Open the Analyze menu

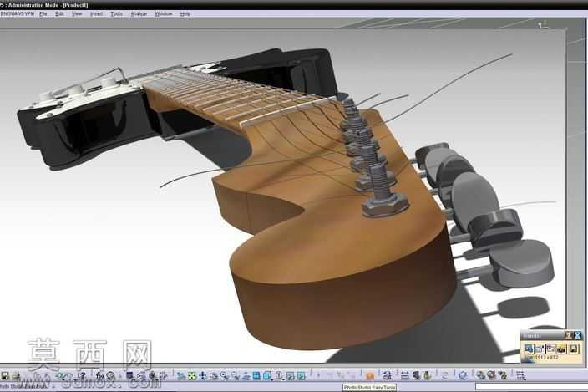(x=139, y=13)
